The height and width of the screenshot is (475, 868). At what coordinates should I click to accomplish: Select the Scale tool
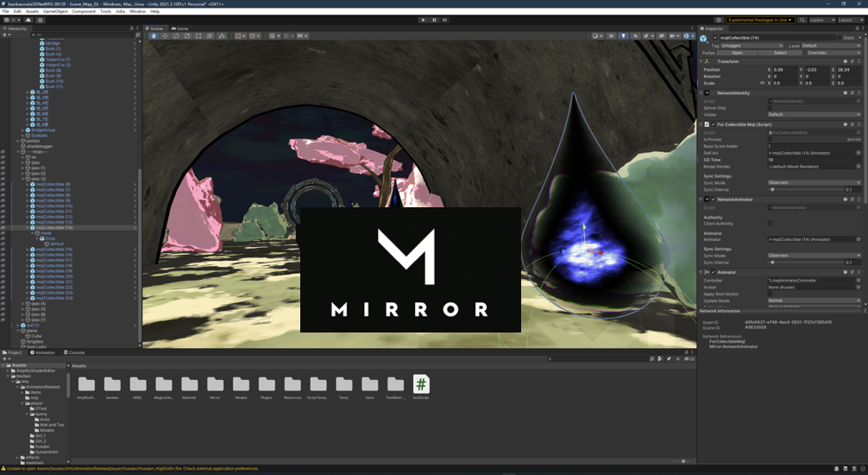coord(187,36)
